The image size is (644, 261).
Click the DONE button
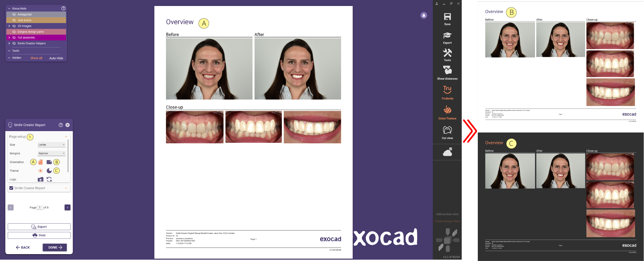55,247
